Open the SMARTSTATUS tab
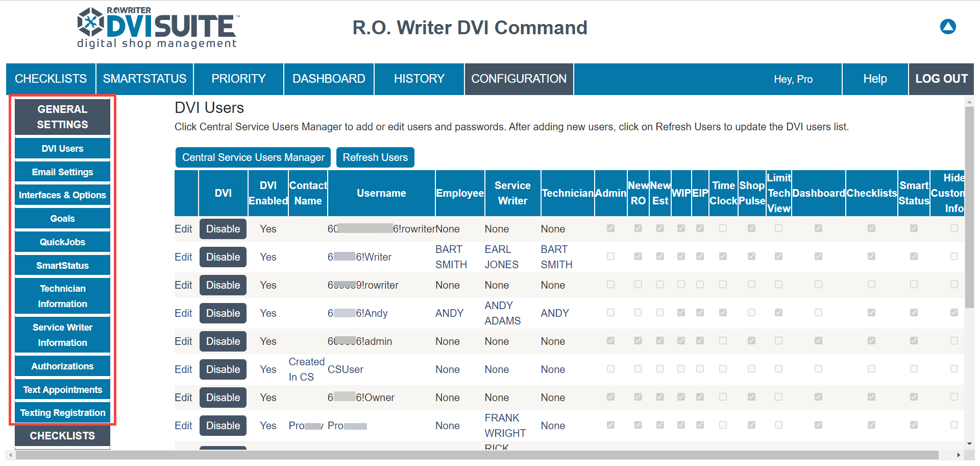This screenshot has height=466, width=980. [144, 79]
